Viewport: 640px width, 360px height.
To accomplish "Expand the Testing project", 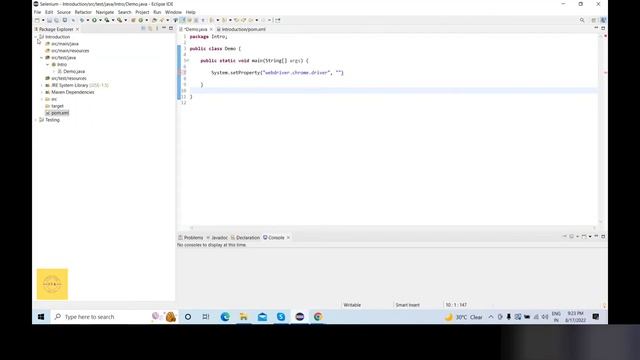I will pos(36,120).
